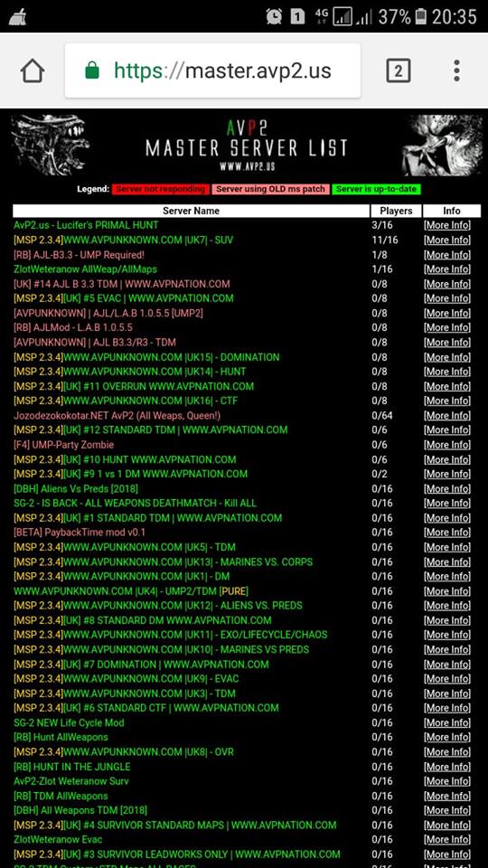Select SG-2 NEW Life Cycle Mod server

[69, 723]
